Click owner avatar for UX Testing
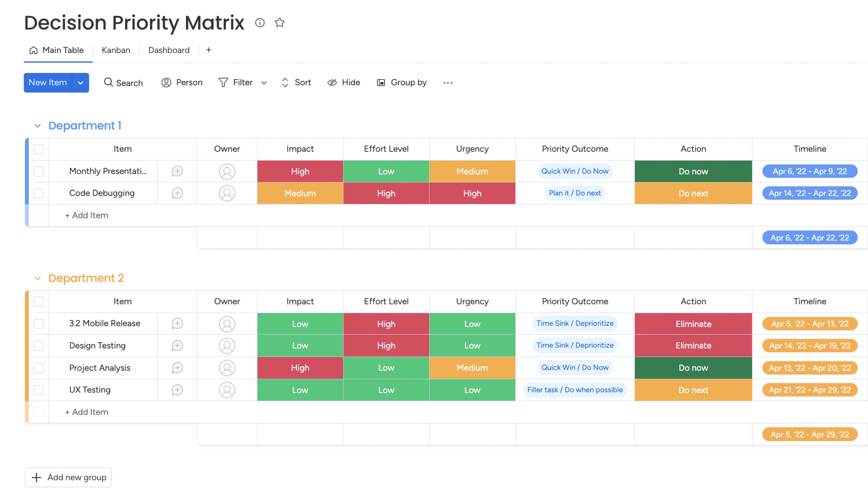 click(x=227, y=390)
